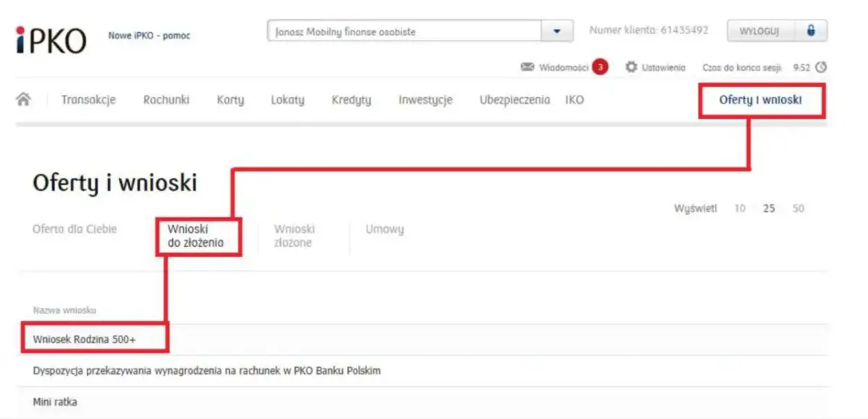Expand the account selector dropdown arrow
868x419 pixels.
click(557, 30)
